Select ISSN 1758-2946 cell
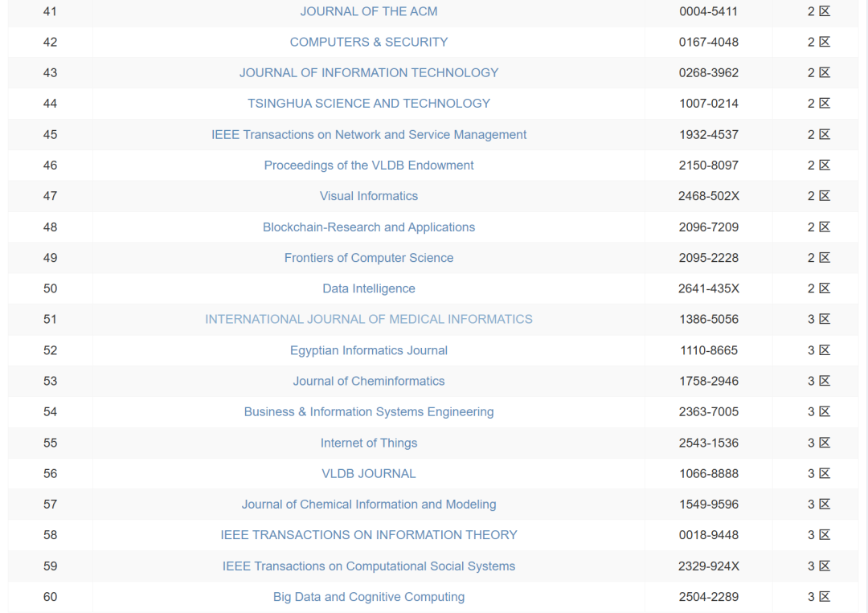Screen dimensions: 868x613 pos(709,381)
